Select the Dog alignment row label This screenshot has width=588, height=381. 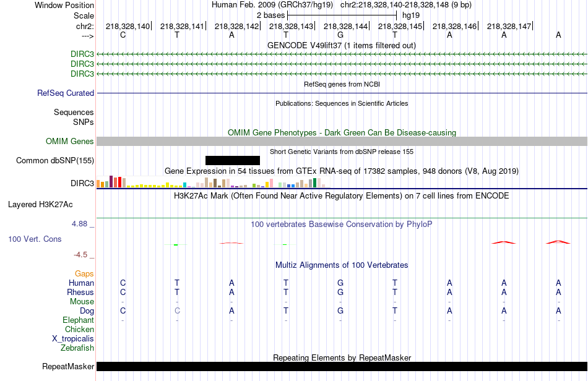pyautogui.click(x=87, y=311)
